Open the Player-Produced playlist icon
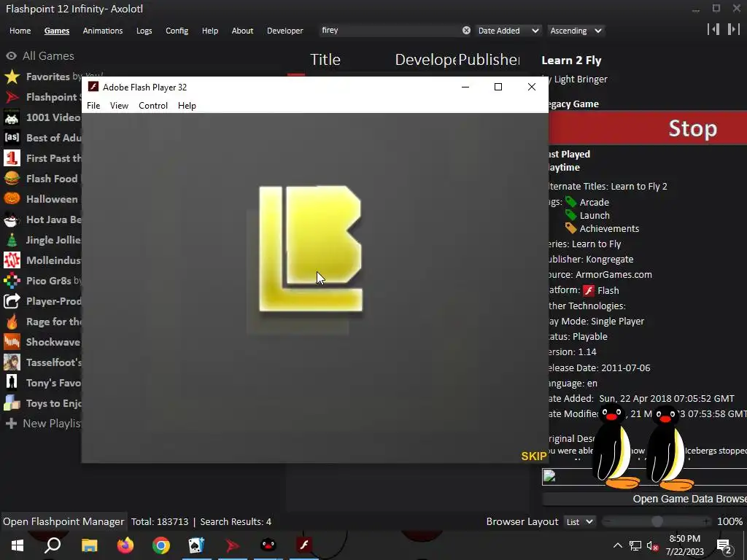 tap(12, 301)
